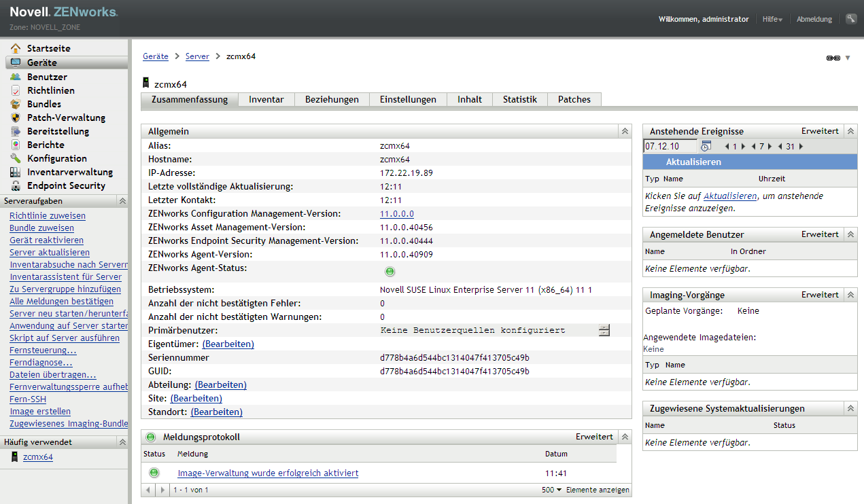
Task: Open the 500 items-per-page dropdown
Action: click(x=551, y=490)
